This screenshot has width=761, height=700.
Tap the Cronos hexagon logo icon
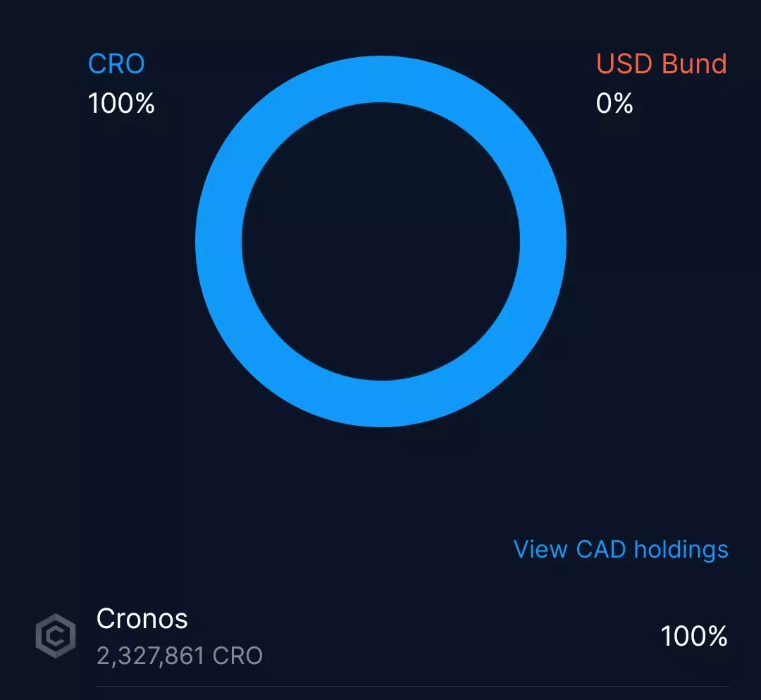(55, 637)
